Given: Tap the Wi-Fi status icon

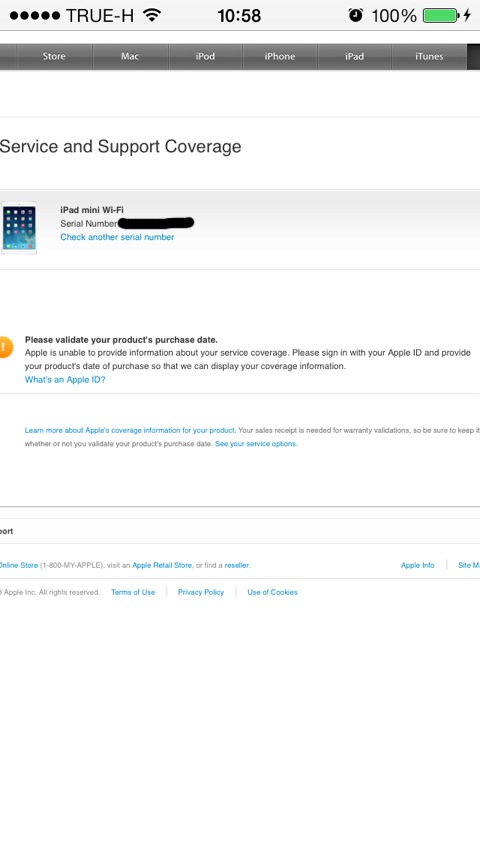Looking at the screenshot, I should (152, 15).
